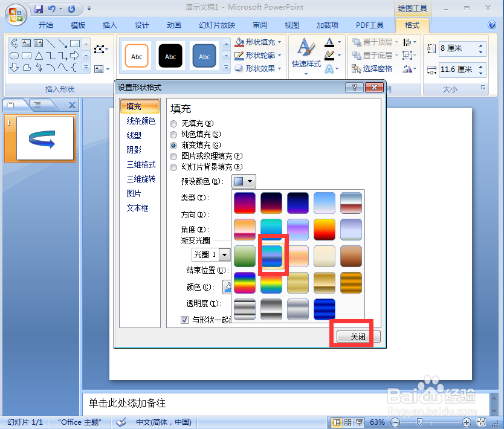Close the slides thumbnail pane

pos(73,105)
